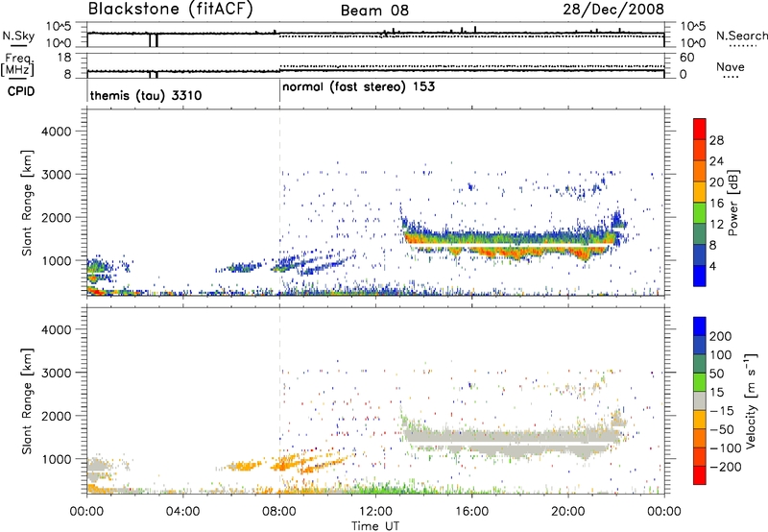The image size is (768, 532).
Task: Click the date '28/Dec/2008'
Action: pos(613,10)
